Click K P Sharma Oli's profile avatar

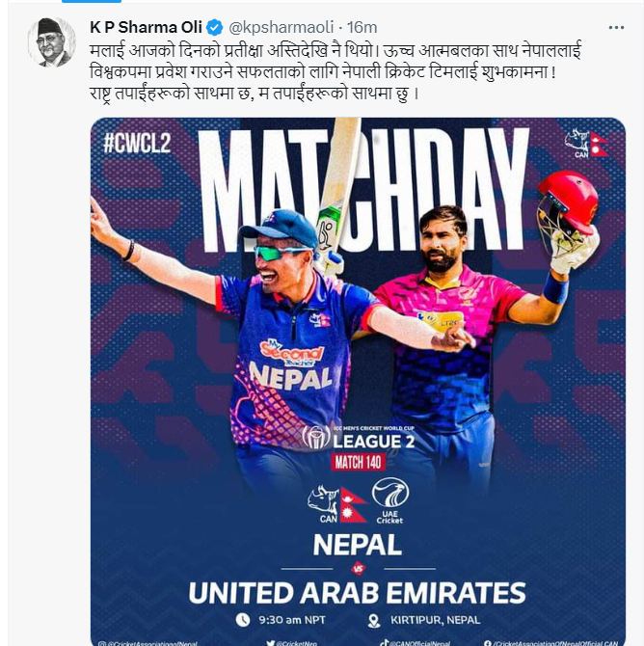pos(51,42)
